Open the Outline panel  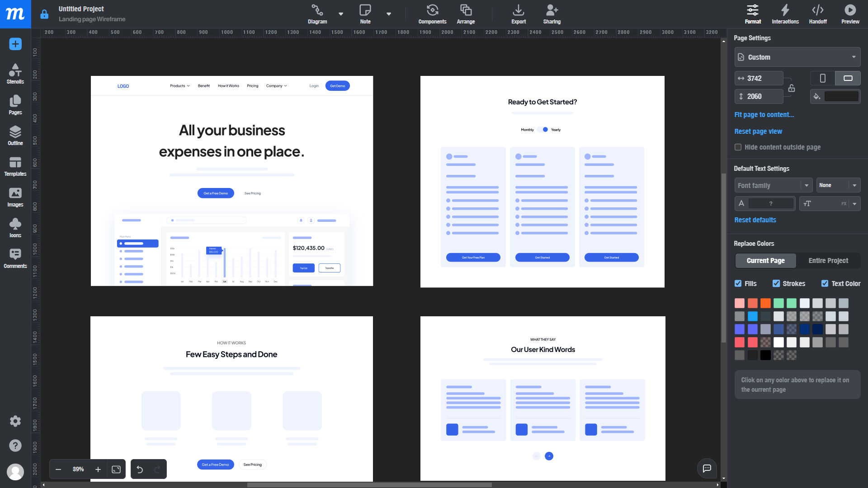pyautogui.click(x=15, y=136)
